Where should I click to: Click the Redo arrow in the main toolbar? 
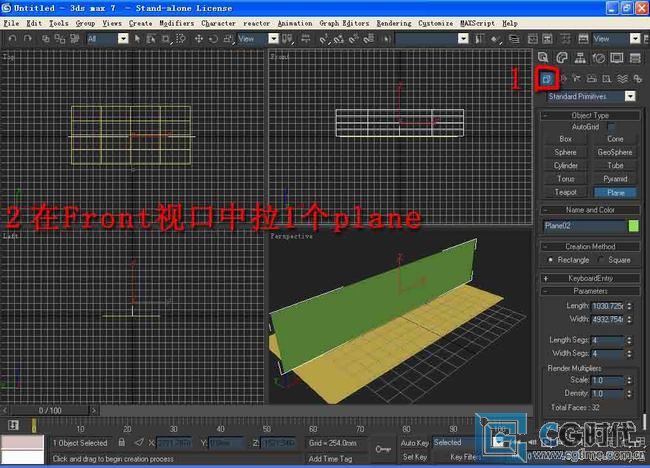pyautogui.click(x=27, y=39)
